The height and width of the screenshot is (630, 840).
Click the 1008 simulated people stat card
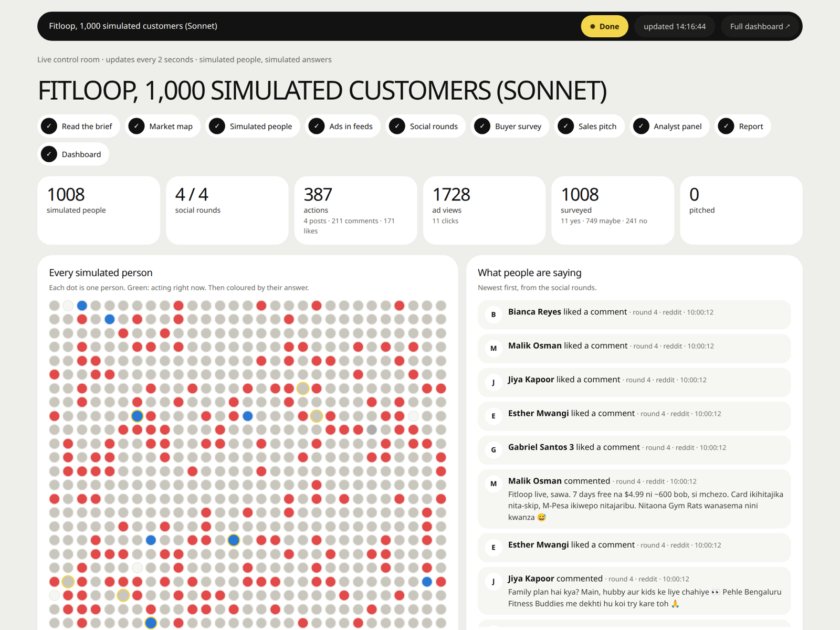pos(99,210)
